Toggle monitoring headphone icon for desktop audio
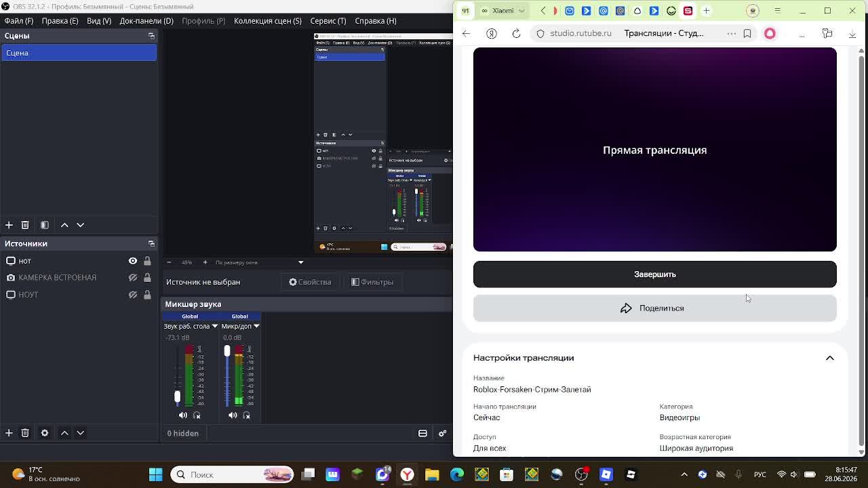The image size is (868, 488). pos(197,415)
